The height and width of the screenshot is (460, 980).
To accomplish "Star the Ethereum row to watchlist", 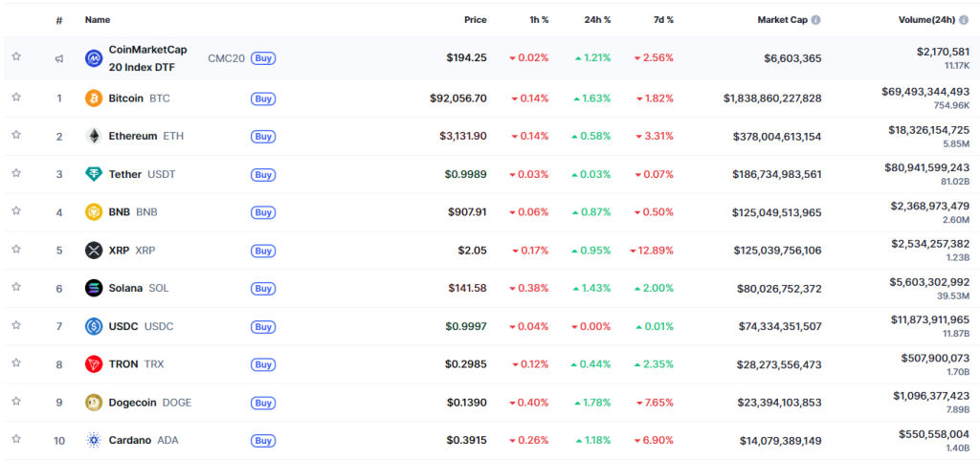I will (16, 136).
